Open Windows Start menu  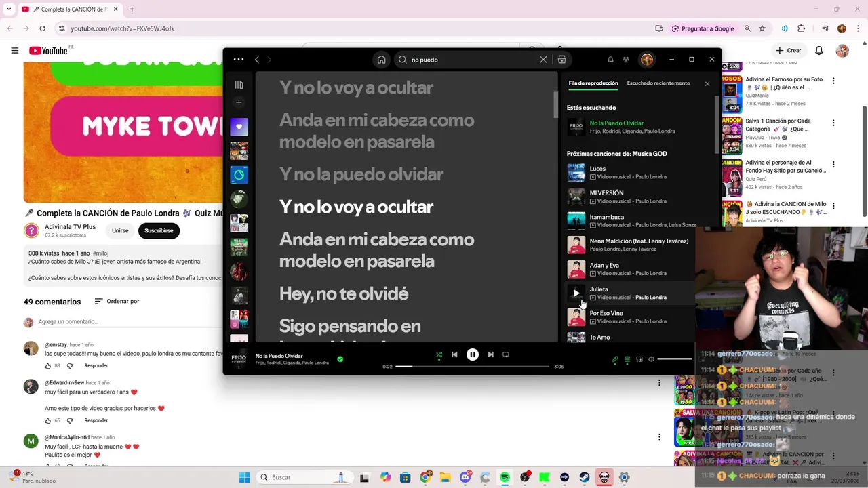point(244,477)
